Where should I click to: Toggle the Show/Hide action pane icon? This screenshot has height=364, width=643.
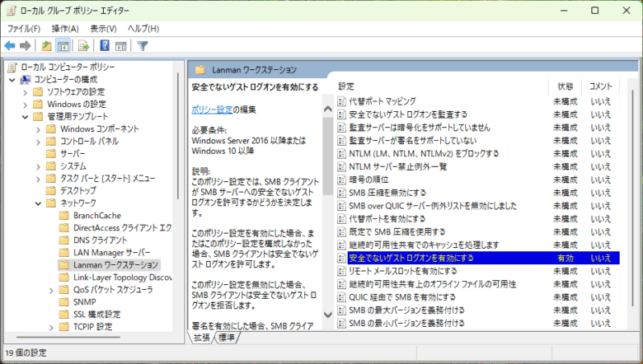coord(120,46)
